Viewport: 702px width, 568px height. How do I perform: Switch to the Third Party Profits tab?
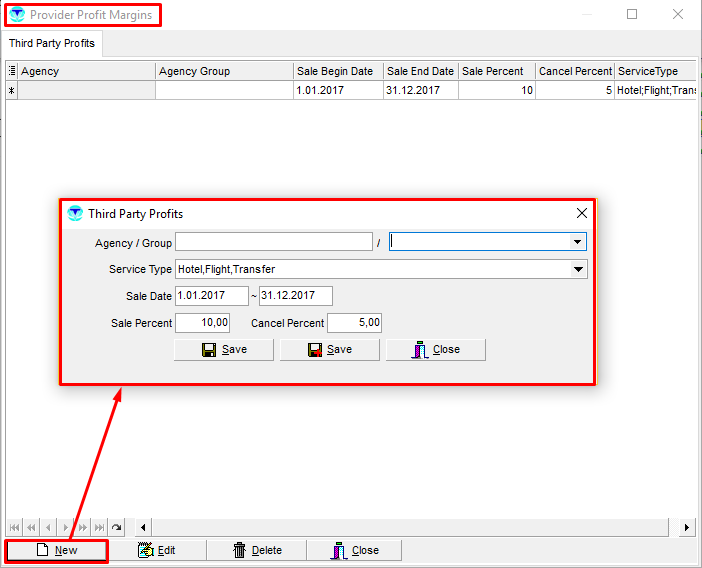pos(51,44)
